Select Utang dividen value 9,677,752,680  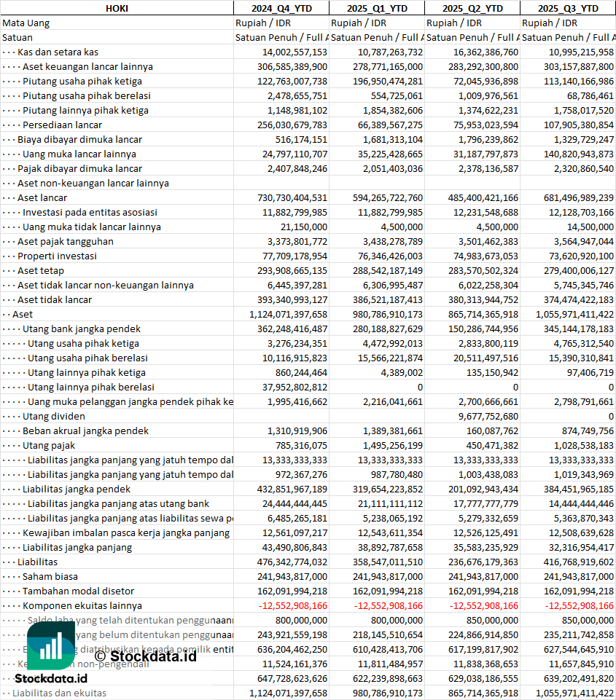pyautogui.click(x=488, y=417)
